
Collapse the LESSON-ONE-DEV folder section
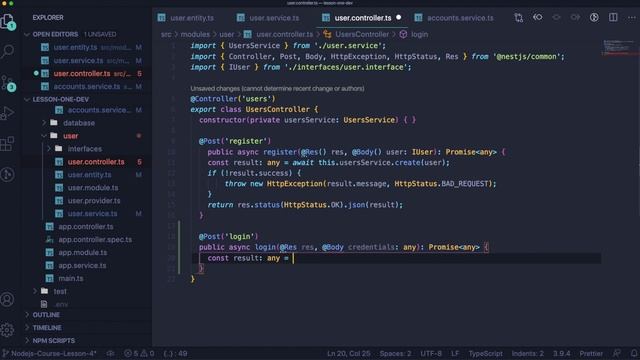coord(27,99)
